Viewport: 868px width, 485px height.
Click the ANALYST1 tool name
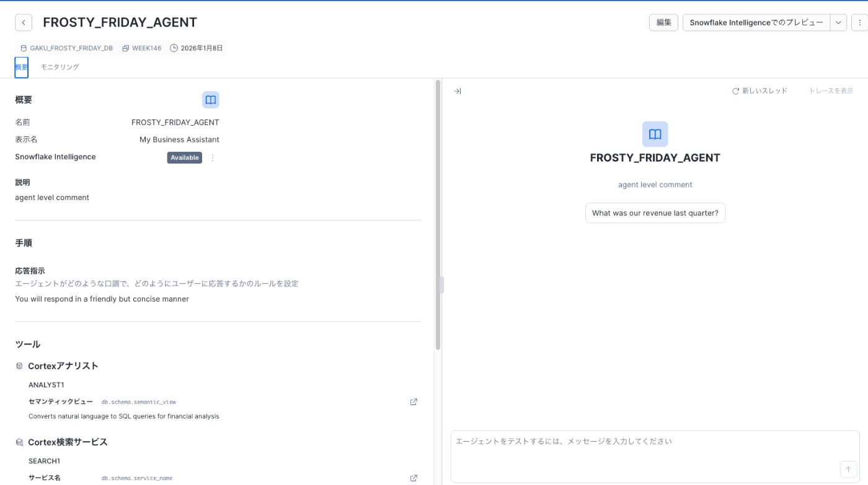click(x=46, y=385)
